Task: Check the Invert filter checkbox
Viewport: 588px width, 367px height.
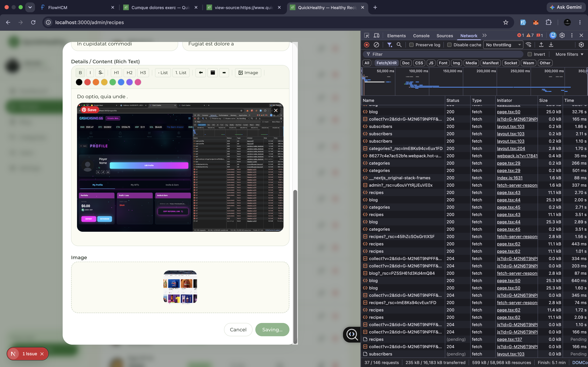Action: (x=530, y=54)
